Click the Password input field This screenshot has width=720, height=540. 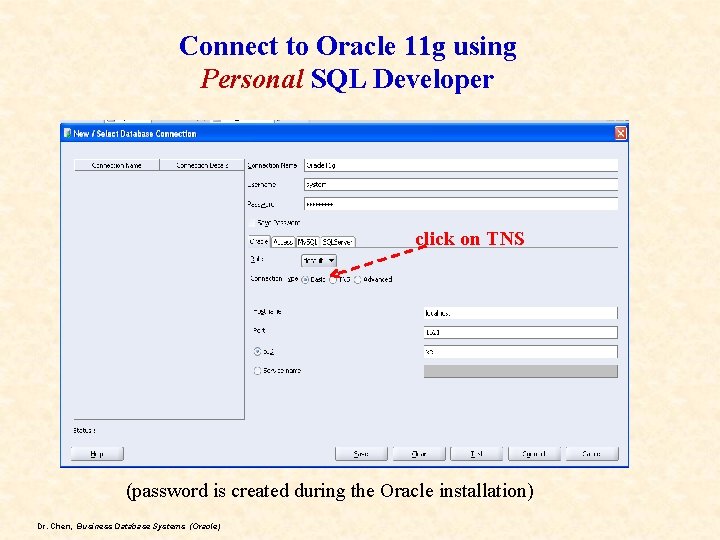click(461, 204)
